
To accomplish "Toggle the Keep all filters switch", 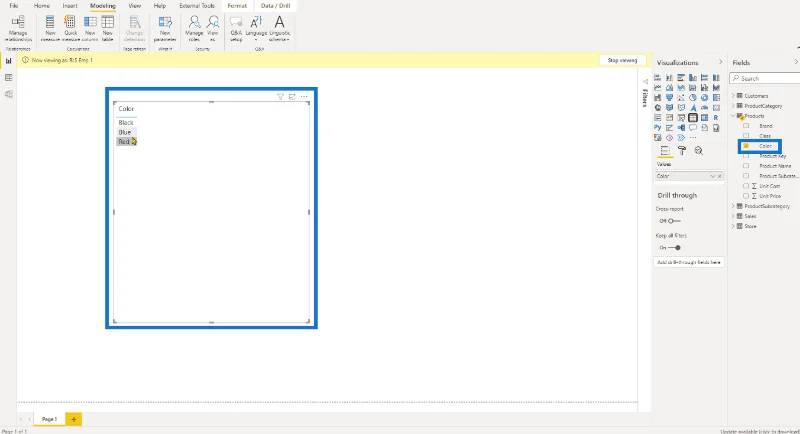I will click(x=674, y=247).
